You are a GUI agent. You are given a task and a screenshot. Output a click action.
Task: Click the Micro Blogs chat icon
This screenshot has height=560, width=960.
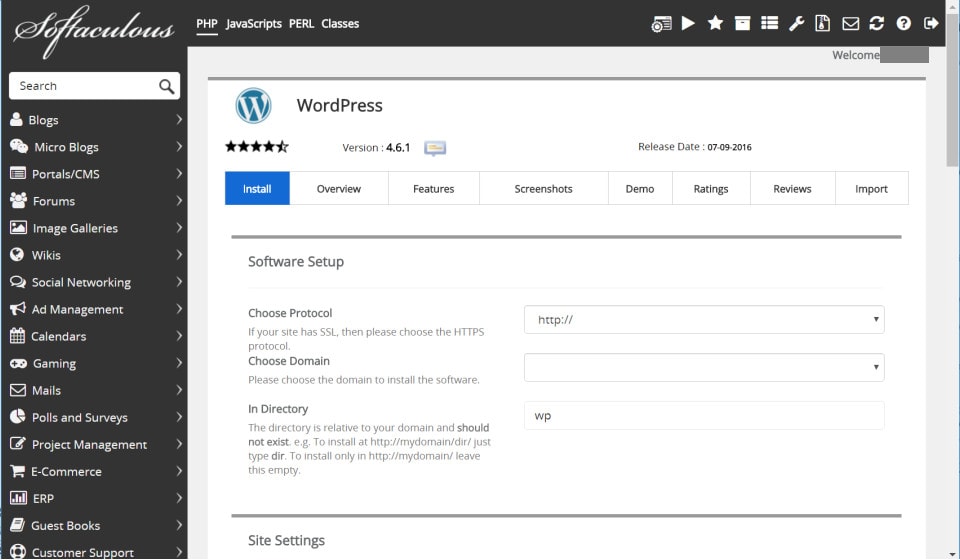point(19,146)
